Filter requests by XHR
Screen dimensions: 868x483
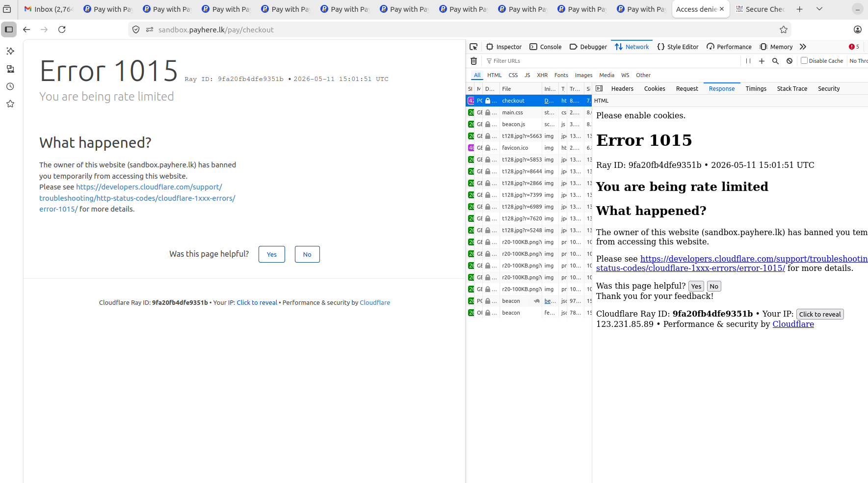click(x=542, y=75)
